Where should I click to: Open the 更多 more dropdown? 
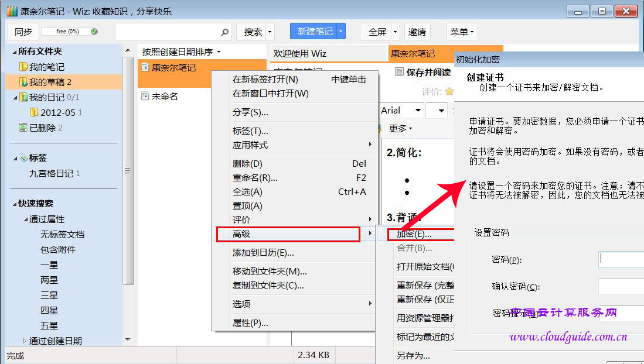[x=400, y=128]
